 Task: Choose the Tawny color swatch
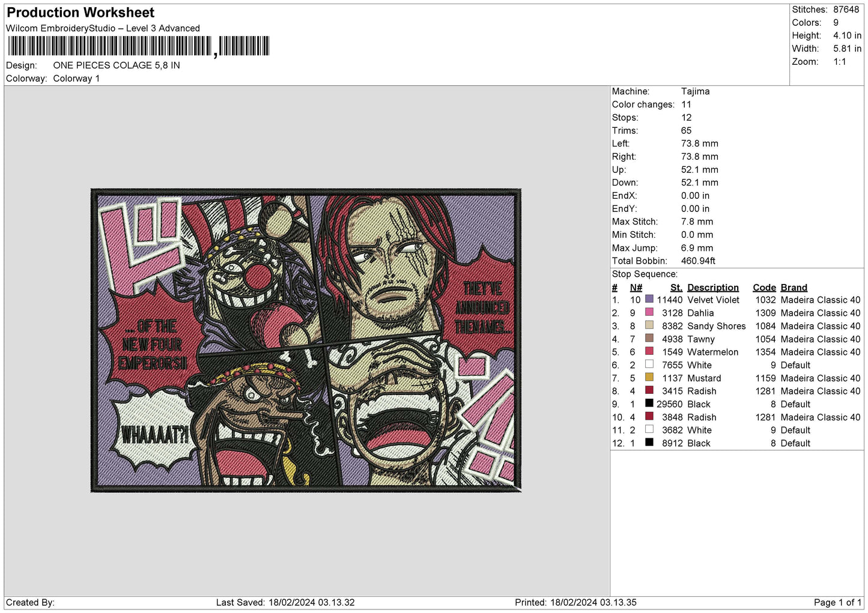pyautogui.click(x=649, y=338)
